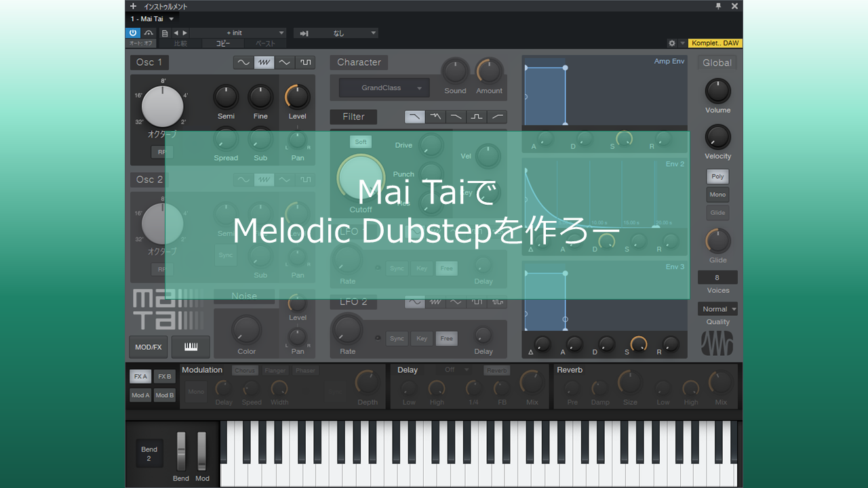
Task: Click the 比較 compare button
Action: tap(180, 43)
